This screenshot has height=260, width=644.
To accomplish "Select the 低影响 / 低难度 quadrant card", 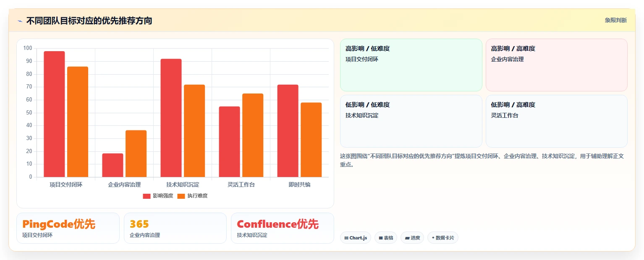I will 411,121.
